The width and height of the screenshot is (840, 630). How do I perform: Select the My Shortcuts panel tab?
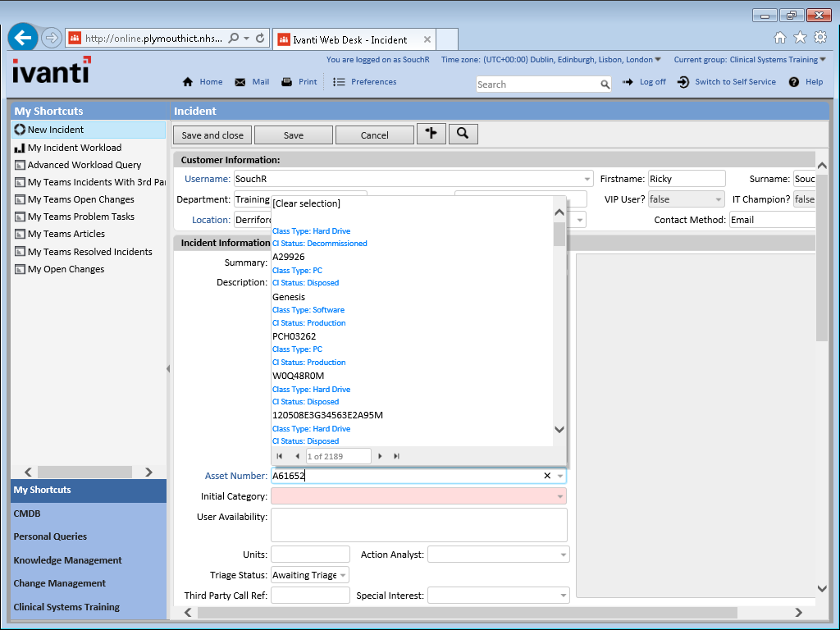(x=89, y=491)
